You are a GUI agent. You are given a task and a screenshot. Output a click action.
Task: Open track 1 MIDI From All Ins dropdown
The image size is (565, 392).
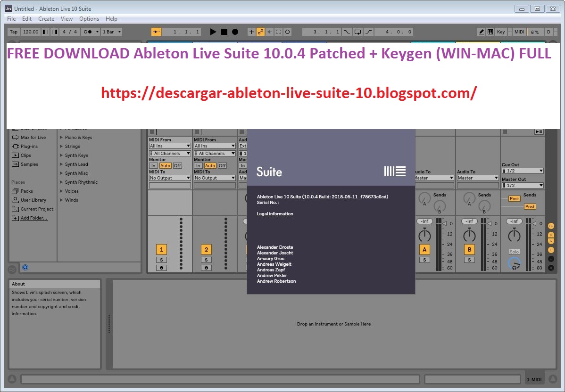(x=170, y=146)
